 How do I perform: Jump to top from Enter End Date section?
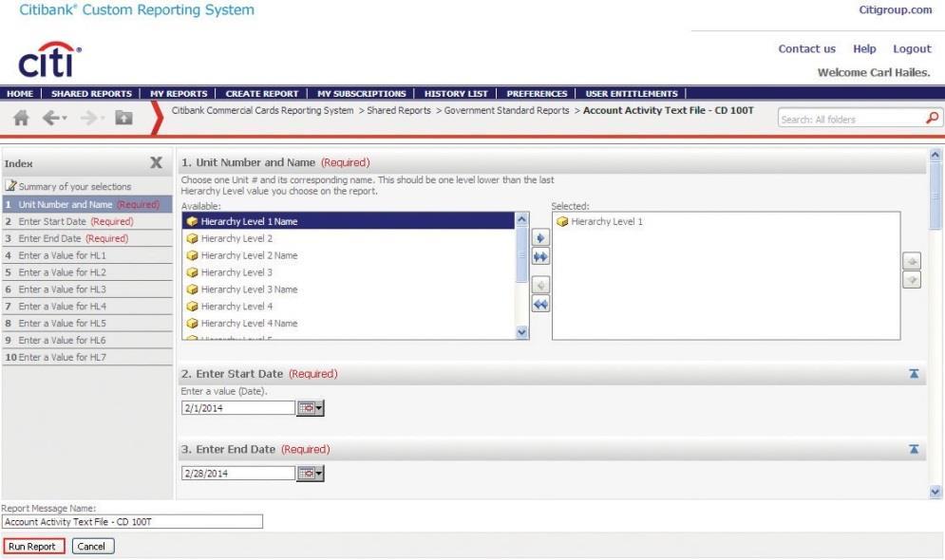tap(914, 449)
